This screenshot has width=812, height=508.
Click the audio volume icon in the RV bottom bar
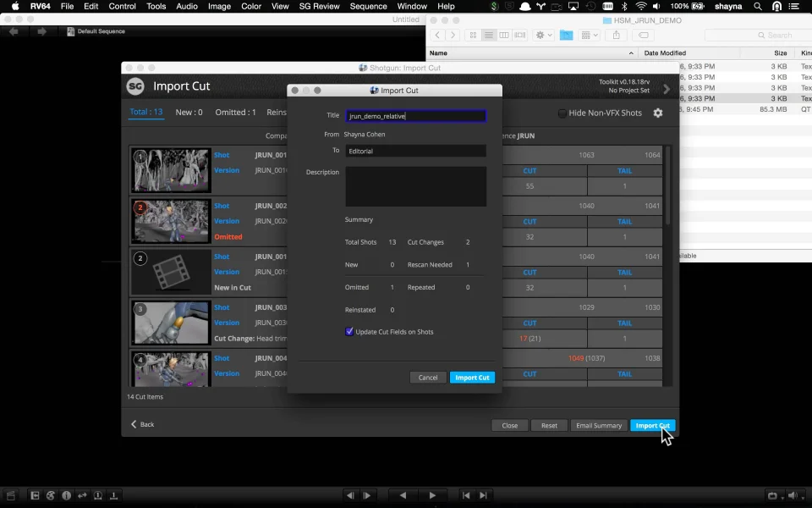coord(793,495)
